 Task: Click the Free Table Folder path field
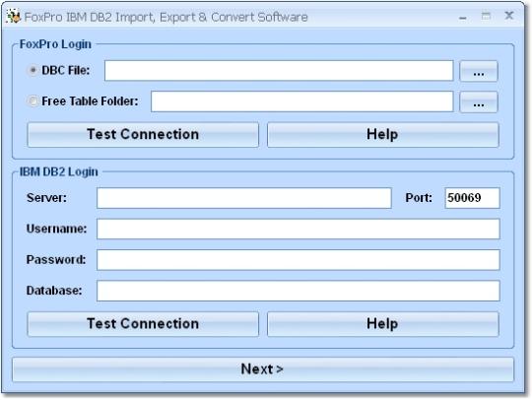pos(302,101)
